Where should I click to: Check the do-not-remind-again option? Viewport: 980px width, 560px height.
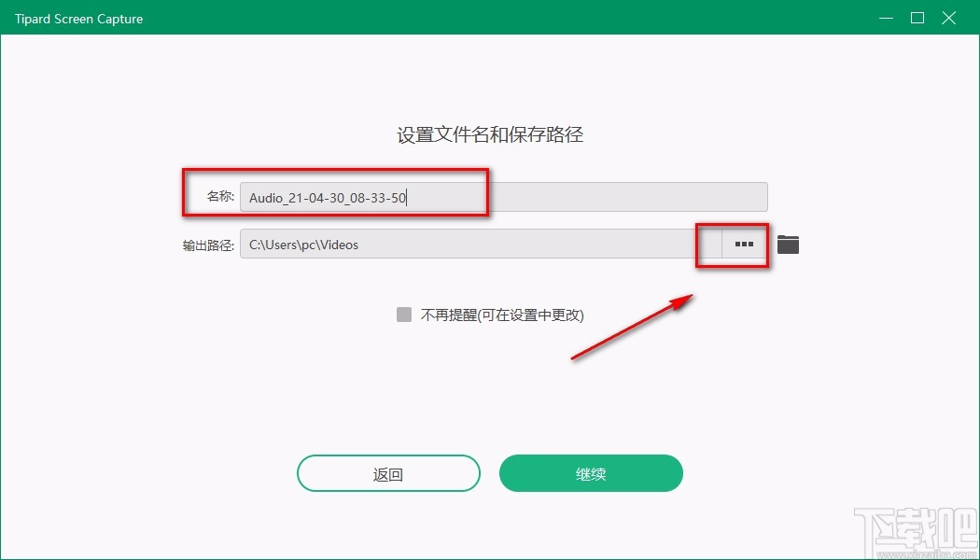[x=403, y=315]
